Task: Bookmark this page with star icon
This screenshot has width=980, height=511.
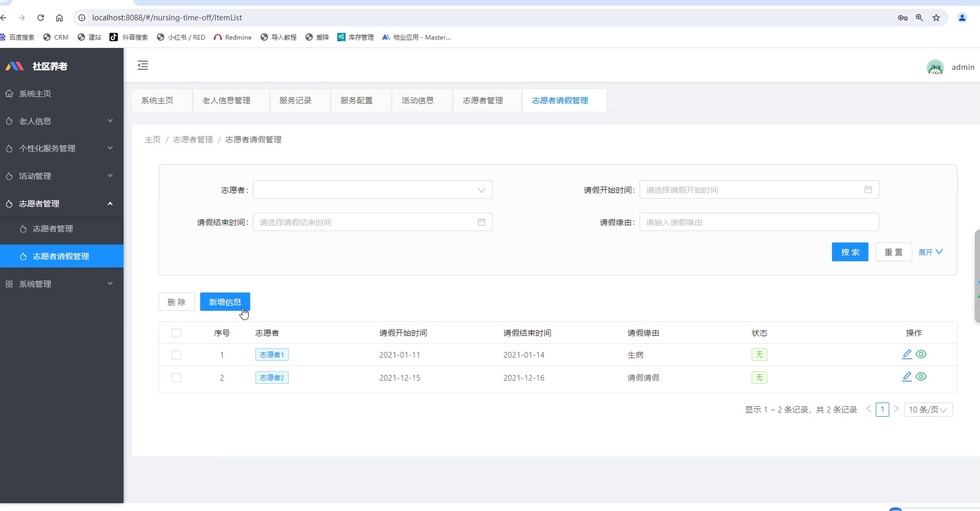Action: point(936,18)
